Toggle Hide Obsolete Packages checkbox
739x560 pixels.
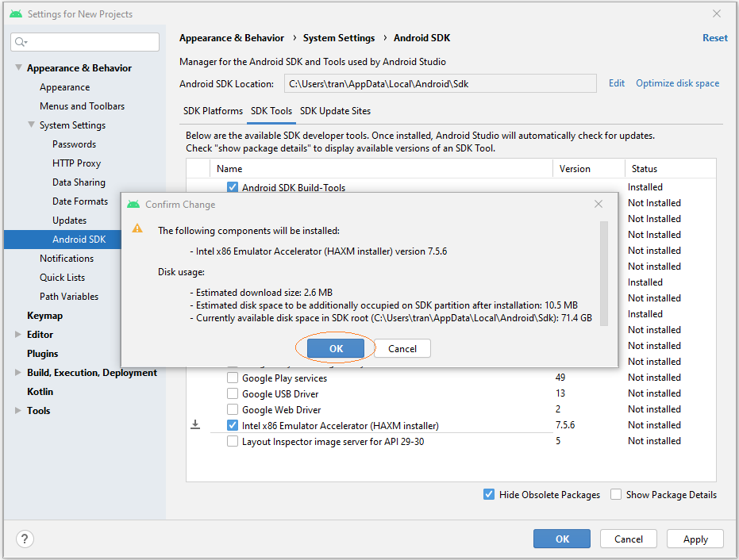pyautogui.click(x=489, y=494)
